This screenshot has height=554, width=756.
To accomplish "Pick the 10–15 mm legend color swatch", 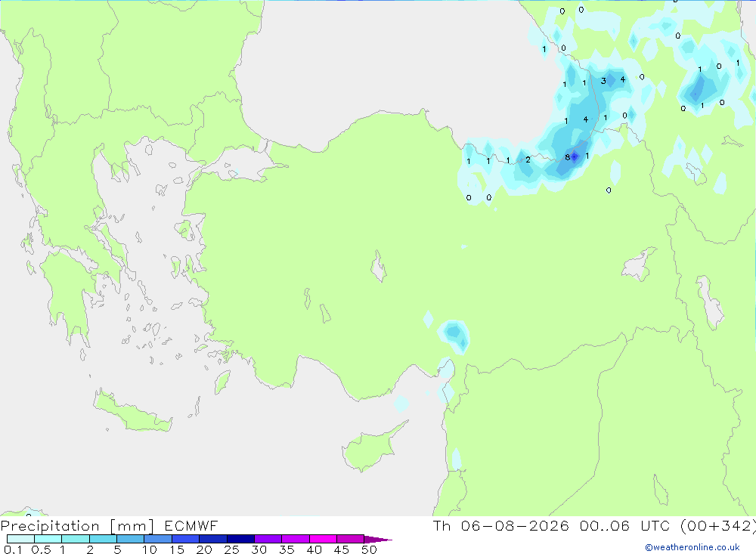I will [158, 539].
